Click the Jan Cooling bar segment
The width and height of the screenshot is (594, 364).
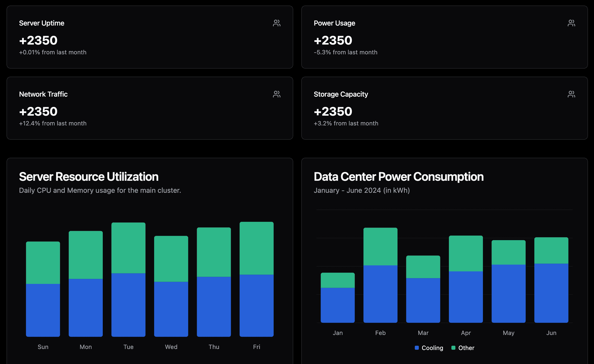click(x=338, y=305)
